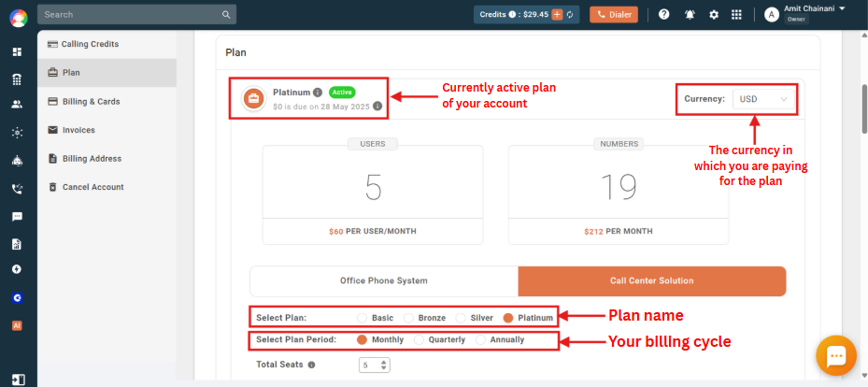The height and width of the screenshot is (387, 868).
Task: Choose Annually plan period
Action: point(480,339)
